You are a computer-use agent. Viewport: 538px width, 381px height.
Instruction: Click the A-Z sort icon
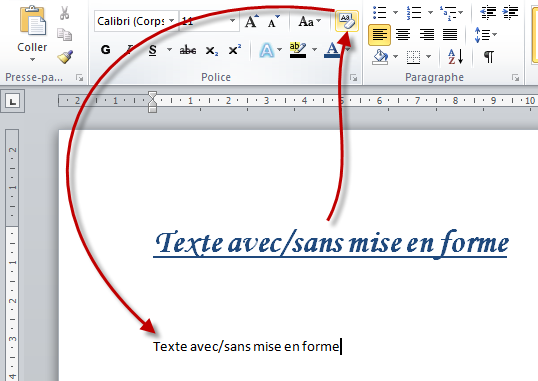pos(456,57)
